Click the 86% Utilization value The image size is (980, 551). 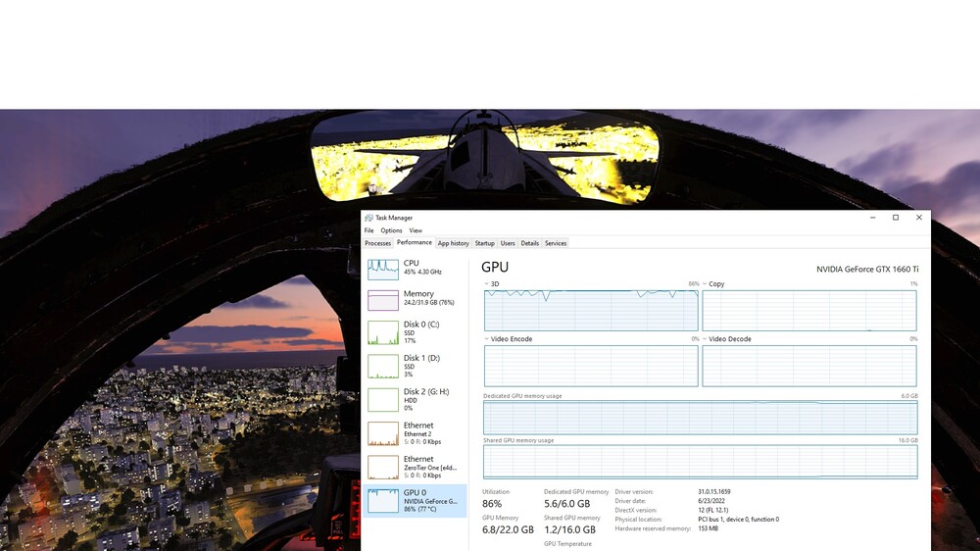492,504
